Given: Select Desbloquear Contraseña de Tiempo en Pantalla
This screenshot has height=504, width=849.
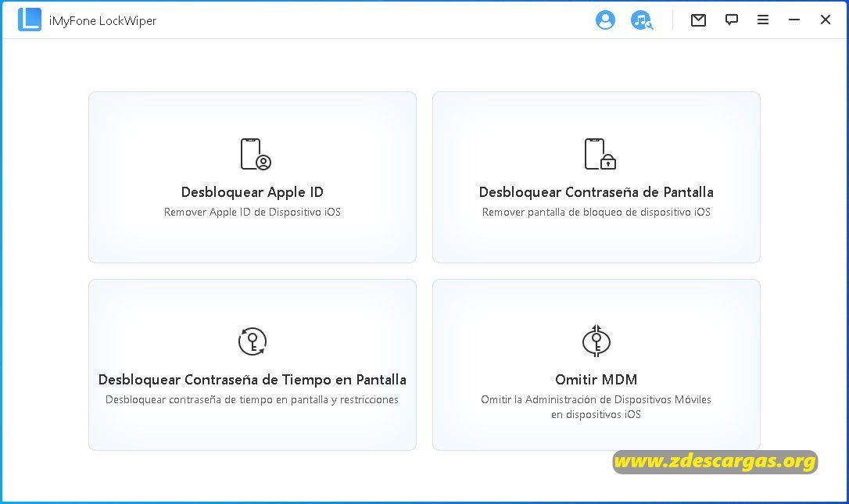Looking at the screenshot, I should (x=253, y=380).
